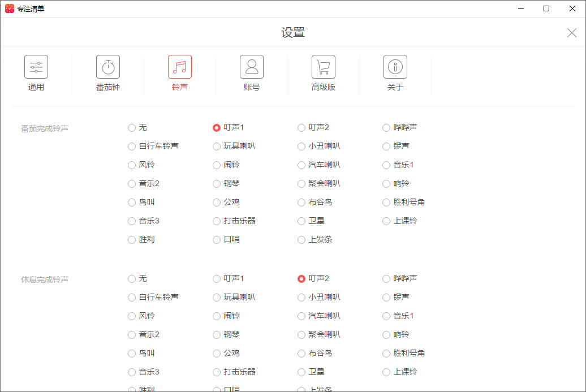Select 响铃 for 番茄完成铃声
The width and height of the screenshot is (586, 392).
pyautogui.click(x=386, y=184)
